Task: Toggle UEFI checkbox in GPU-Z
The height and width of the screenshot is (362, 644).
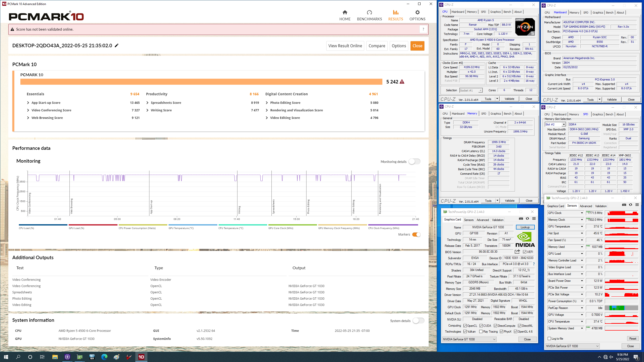Action: (525, 252)
